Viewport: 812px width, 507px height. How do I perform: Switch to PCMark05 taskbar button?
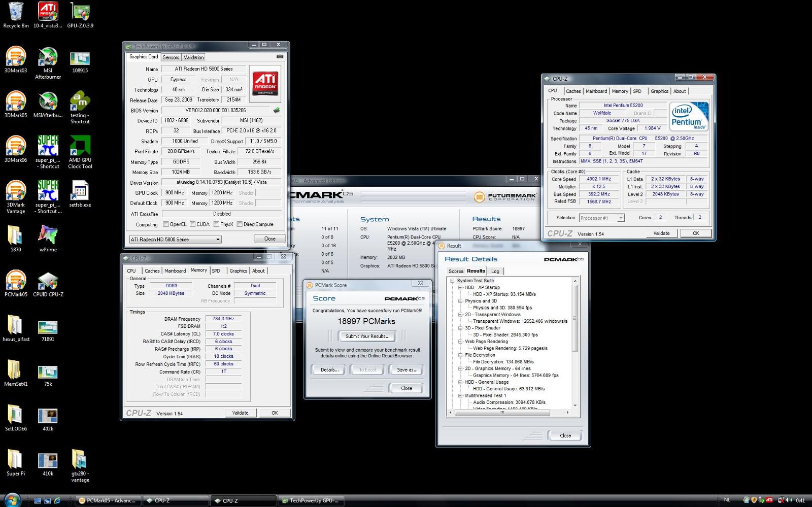[x=108, y=501]
